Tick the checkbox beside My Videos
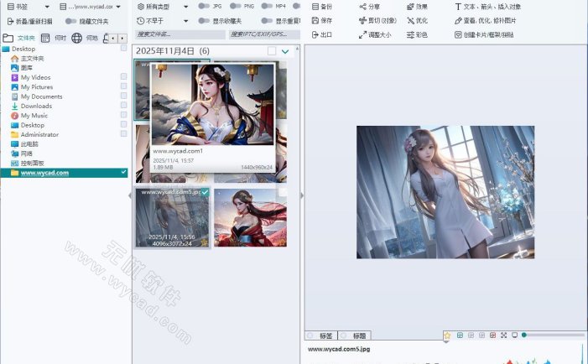Image resolution: width=588 pixels, height=364 pixels. 123,76
